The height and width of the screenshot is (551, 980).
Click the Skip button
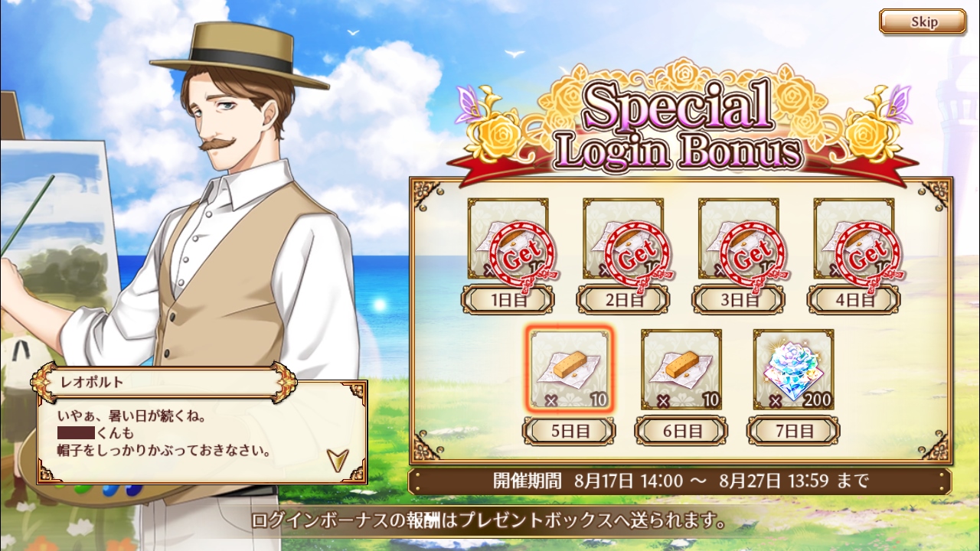[923, 21]
